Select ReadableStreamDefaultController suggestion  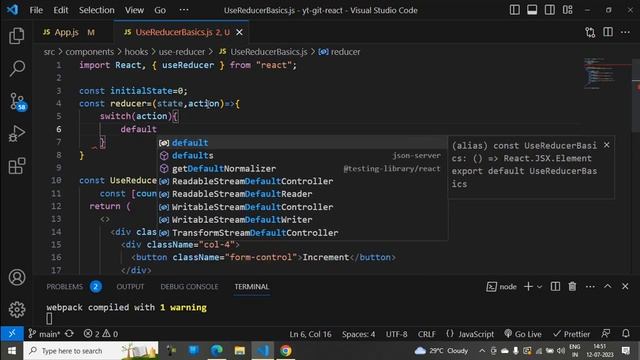point(302,181)
